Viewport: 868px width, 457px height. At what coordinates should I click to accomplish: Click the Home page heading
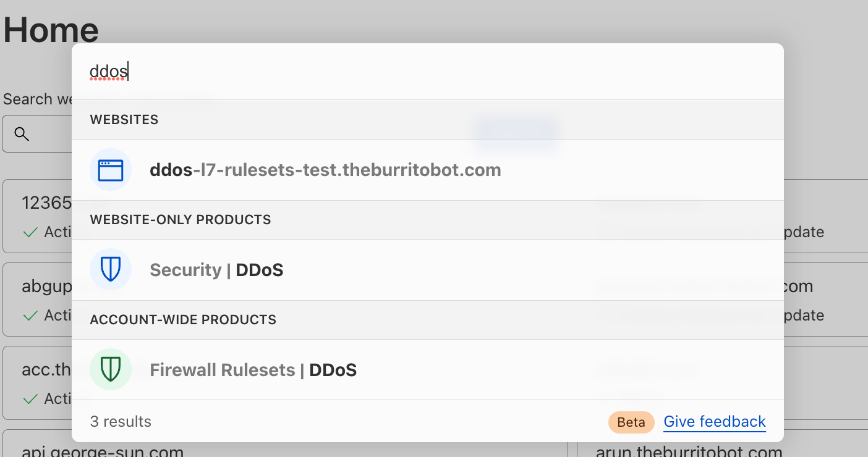click(51, 30)
